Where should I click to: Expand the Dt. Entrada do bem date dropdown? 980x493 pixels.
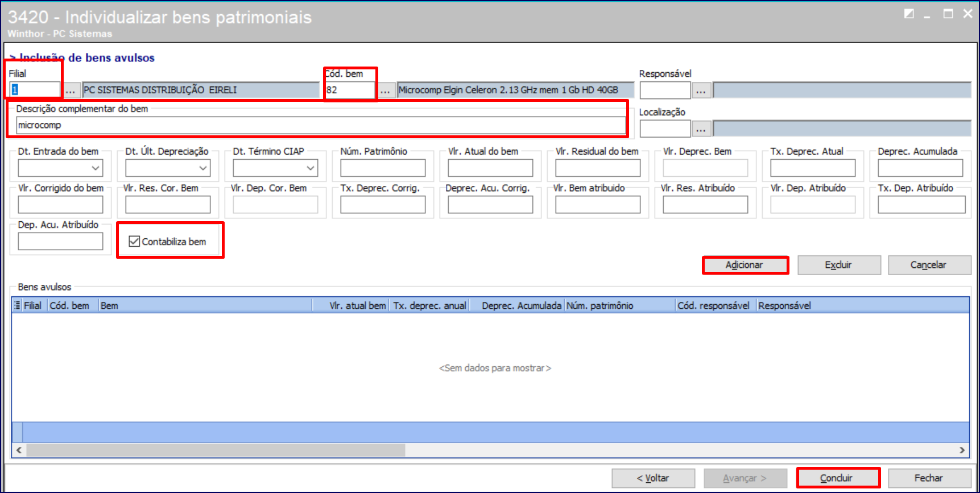tap(96, 168)
